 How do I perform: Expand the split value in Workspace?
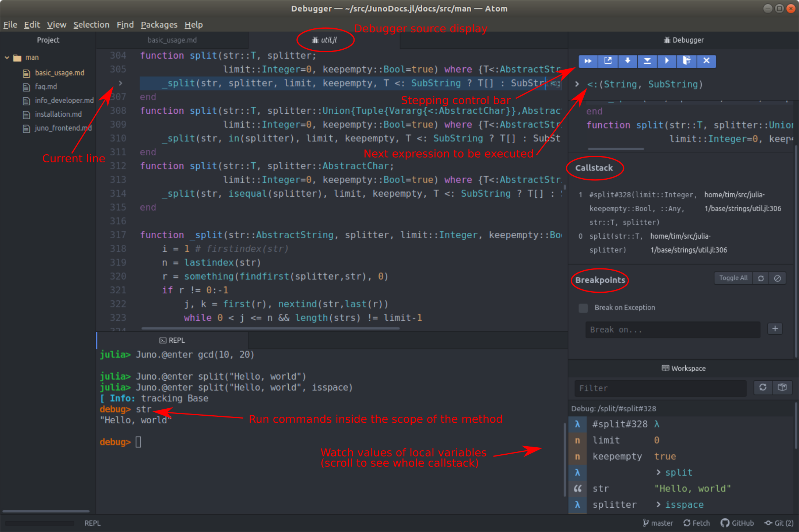(x=658, y=472)
